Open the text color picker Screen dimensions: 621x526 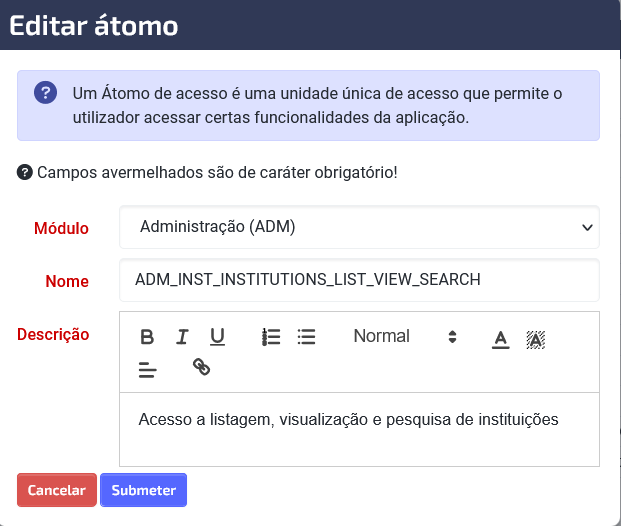click(x=501, y=339)
